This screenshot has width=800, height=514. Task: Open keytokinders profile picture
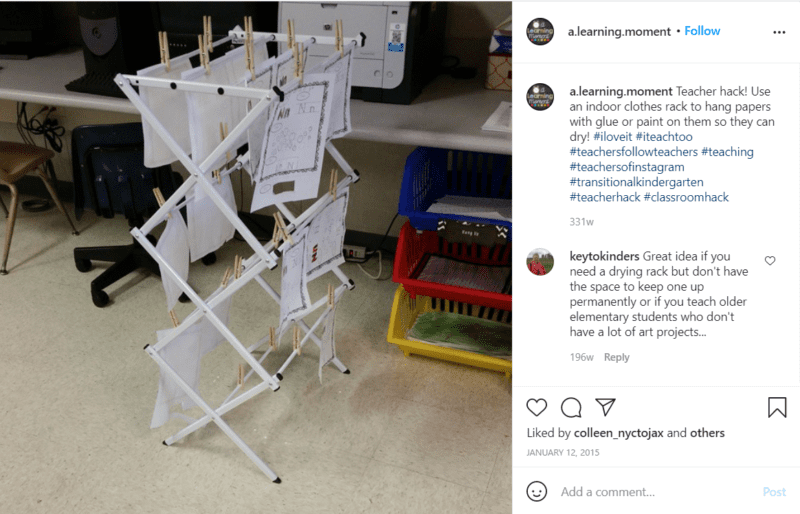click(x=540, y=262)
